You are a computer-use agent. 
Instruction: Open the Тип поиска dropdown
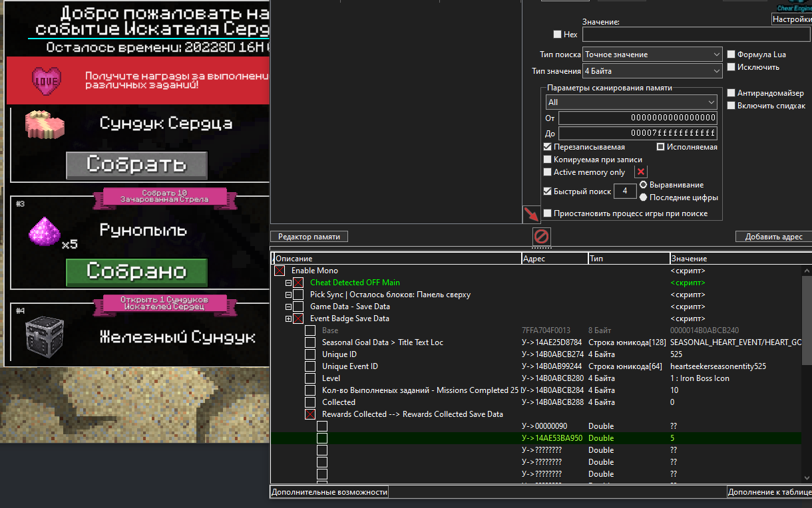tap(652, 55)
